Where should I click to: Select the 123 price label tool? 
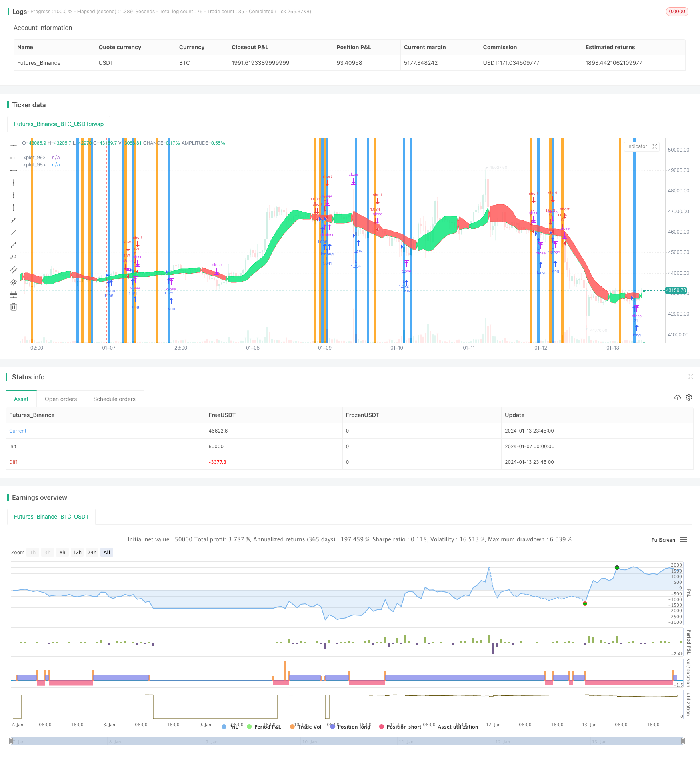click(x=14, y=257)
